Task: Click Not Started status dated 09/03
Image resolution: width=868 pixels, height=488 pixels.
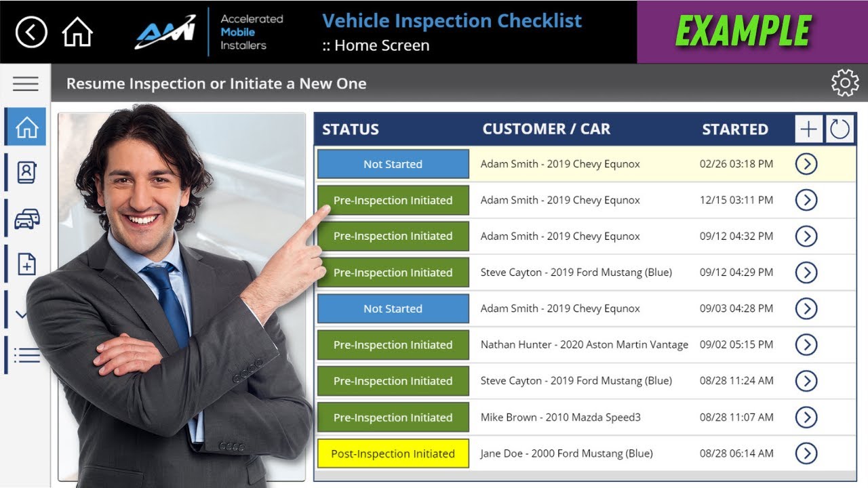Action: pyautogui.click(x=393, y=308)
